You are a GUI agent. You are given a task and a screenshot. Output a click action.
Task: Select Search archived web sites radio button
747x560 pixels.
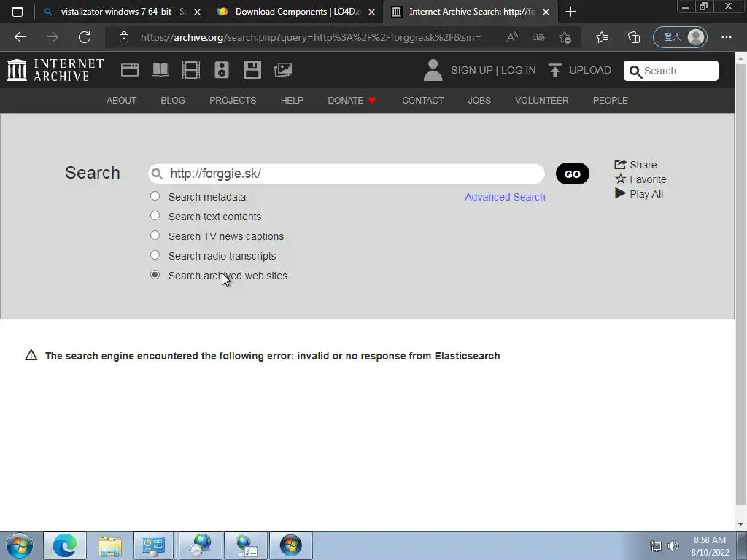[155, 275]
